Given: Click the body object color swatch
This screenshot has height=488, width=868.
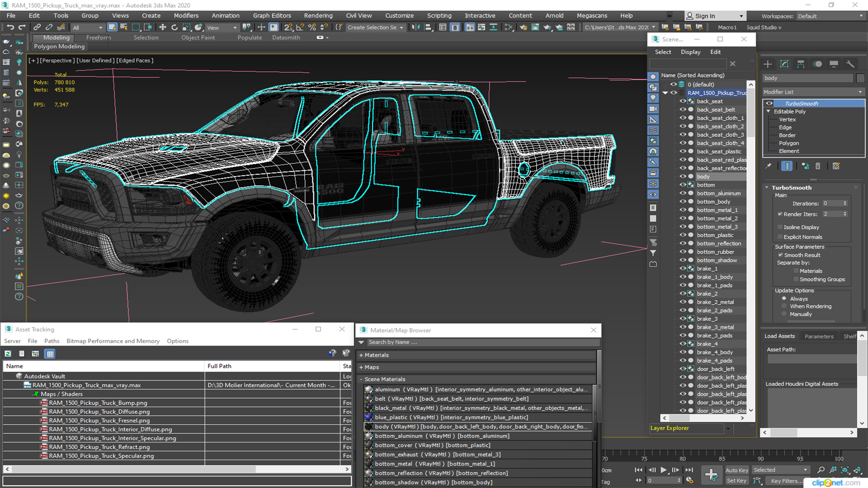Looking at the screenshot, I should 860,78.
